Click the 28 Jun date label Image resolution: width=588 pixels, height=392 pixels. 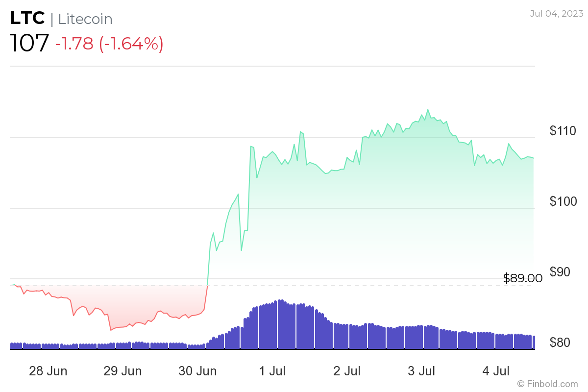48,371
